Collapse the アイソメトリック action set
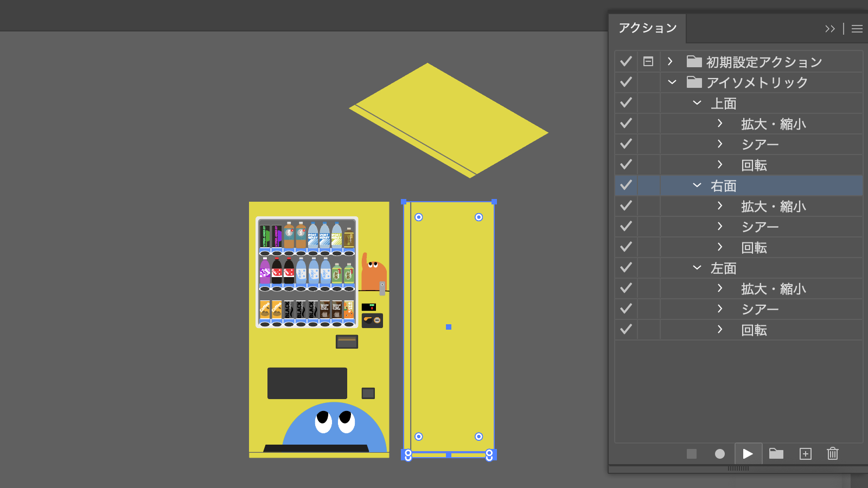The image size is (868, 488). [672, 82]
